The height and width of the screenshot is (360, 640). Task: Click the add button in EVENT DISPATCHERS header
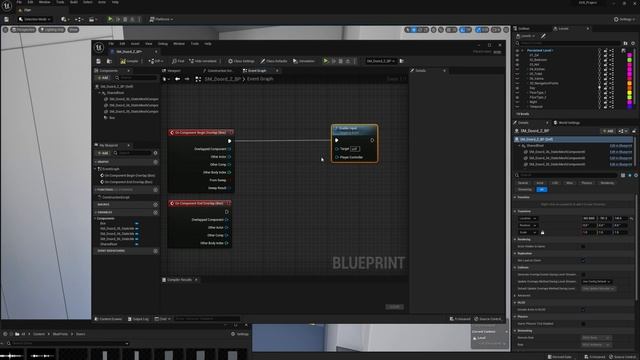tap(156, 251)
